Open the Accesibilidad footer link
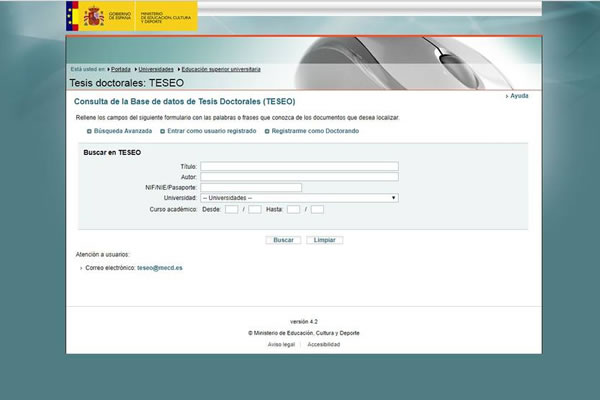 click(x=324, y=344)
